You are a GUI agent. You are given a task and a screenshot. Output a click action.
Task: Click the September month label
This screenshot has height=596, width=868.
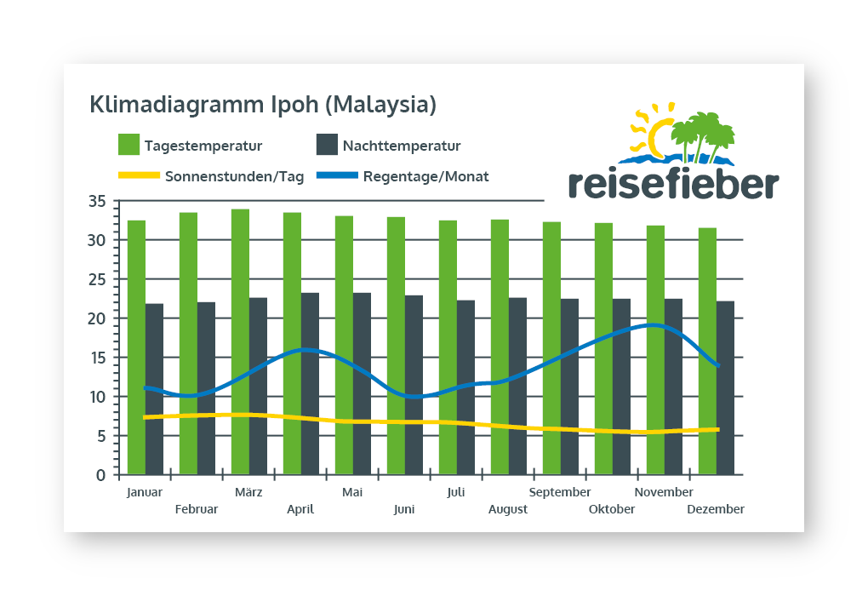(x=560, y=492)
